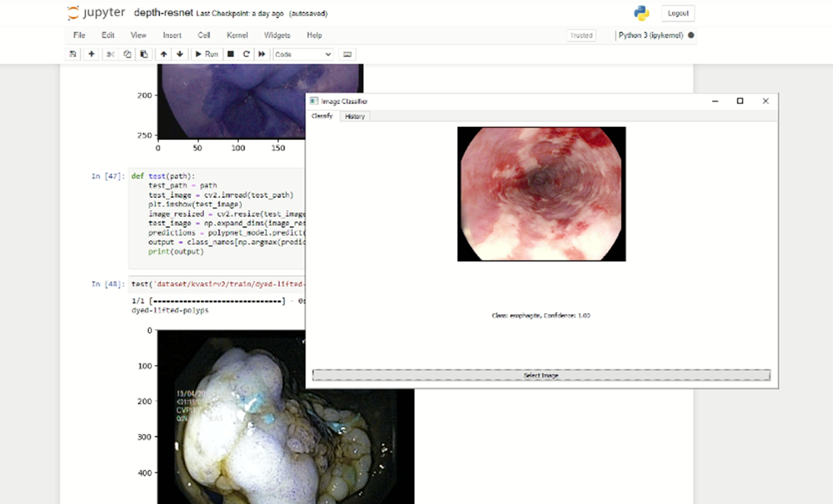Click the save notebook icon
833x504 pixels.
pos(73,54)
